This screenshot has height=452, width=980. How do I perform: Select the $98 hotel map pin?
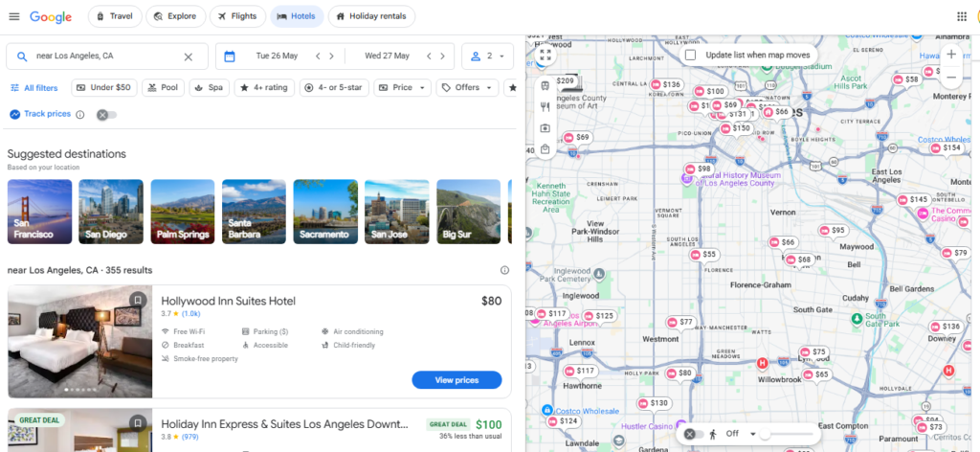(699, 169)
